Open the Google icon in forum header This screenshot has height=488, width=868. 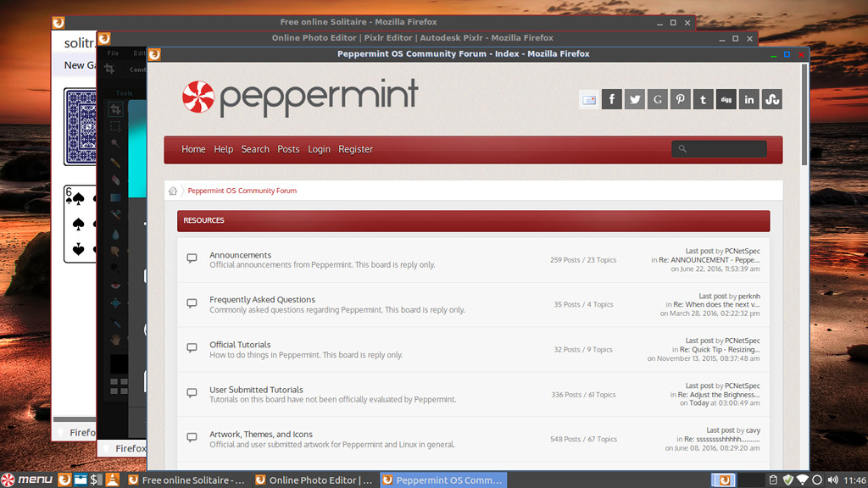point(658,100)
